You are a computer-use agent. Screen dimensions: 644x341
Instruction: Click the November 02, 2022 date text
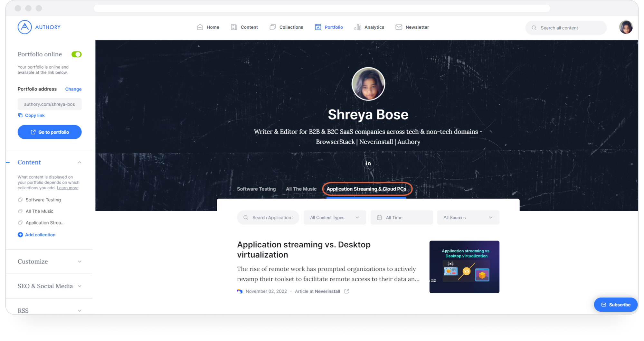pyautogui.click(x=266, y=291)
